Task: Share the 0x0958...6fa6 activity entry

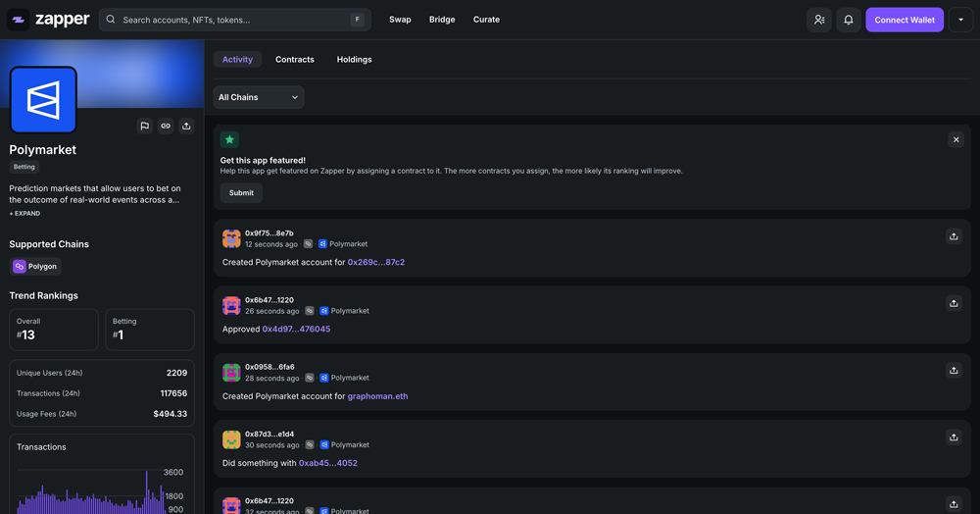Action: click(x=954, y=370)
